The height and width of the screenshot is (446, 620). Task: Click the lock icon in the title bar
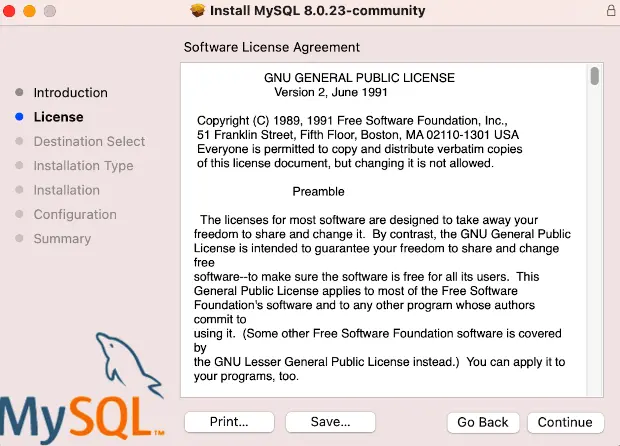click(610, 11)
